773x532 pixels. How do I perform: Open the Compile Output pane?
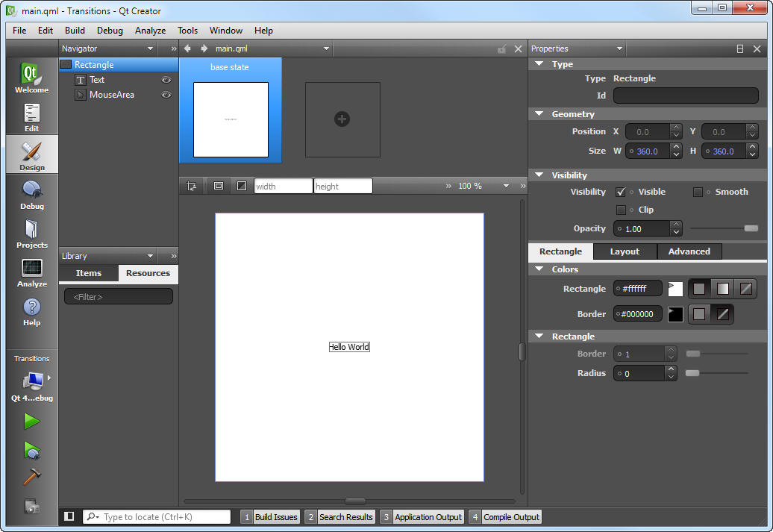505,517
